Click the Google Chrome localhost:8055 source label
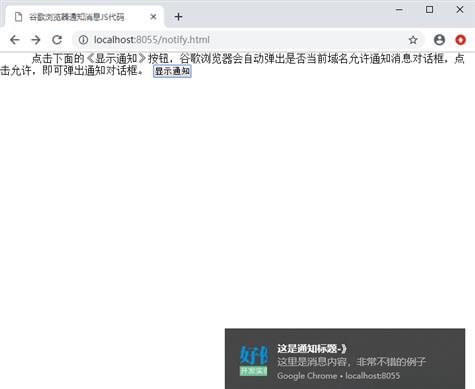 click(338, 376)
